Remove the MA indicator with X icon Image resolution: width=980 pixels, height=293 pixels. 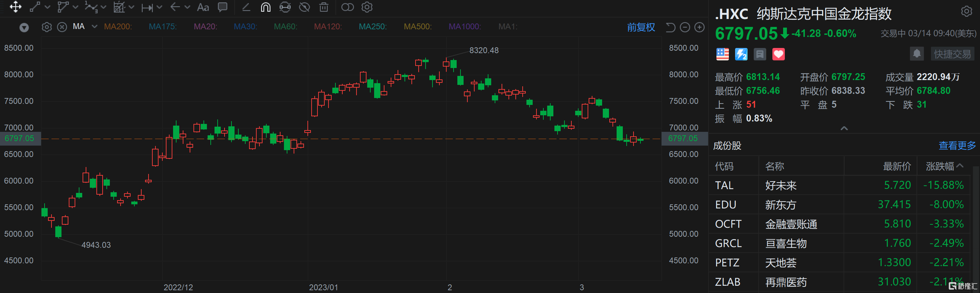[62, 27]
